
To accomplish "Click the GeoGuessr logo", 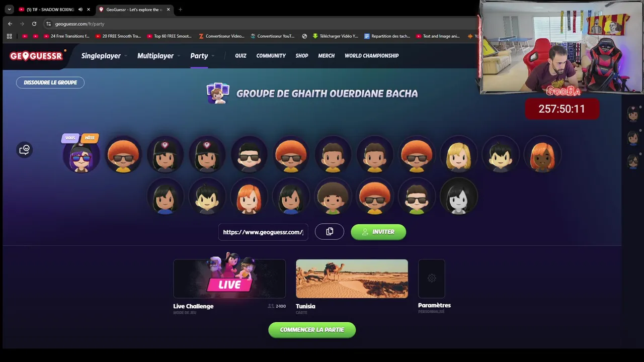I will click(36, 56).
